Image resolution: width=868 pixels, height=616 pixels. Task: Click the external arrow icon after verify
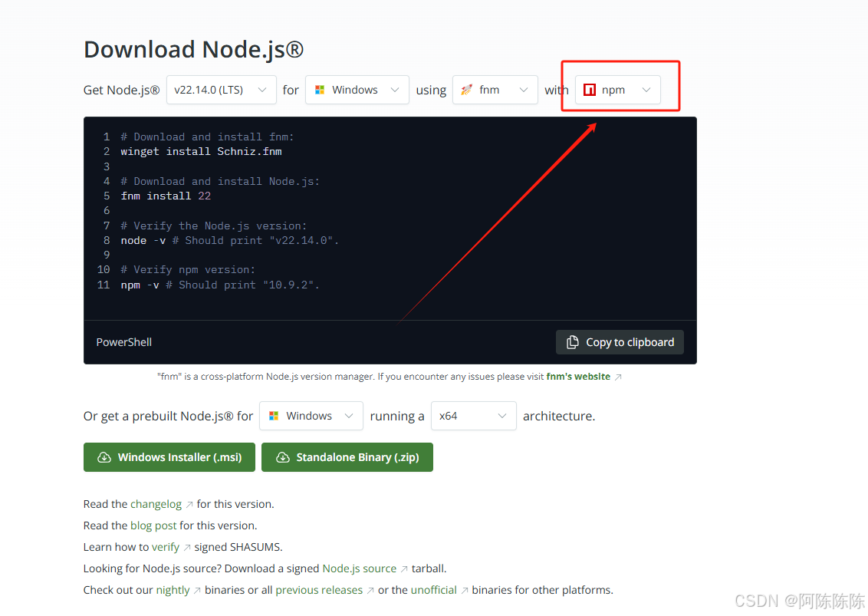click(x=187, y=548)
